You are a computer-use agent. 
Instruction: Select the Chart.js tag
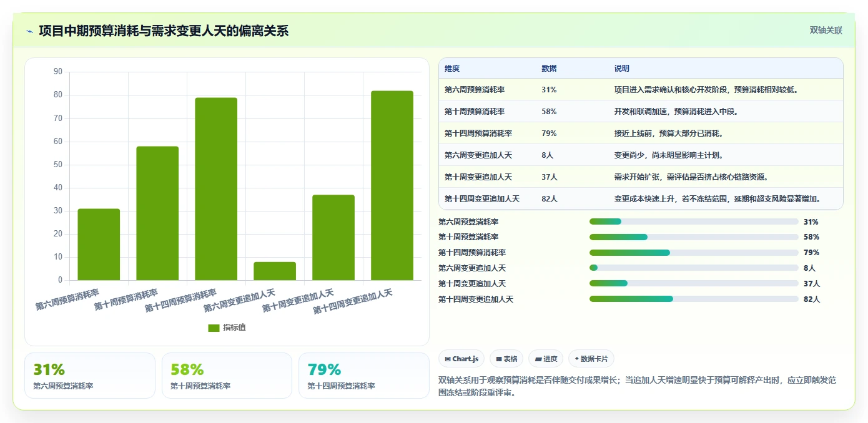(461, 359)
